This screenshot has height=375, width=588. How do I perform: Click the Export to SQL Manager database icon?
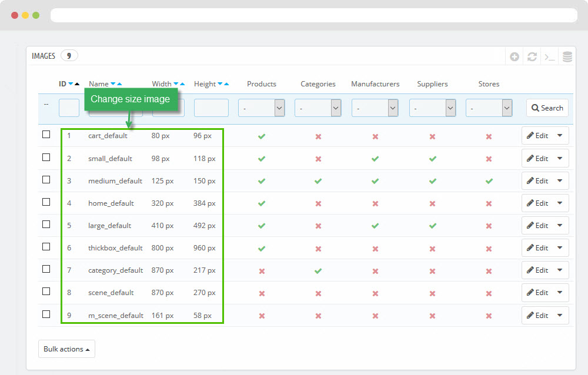coord(567,56)
